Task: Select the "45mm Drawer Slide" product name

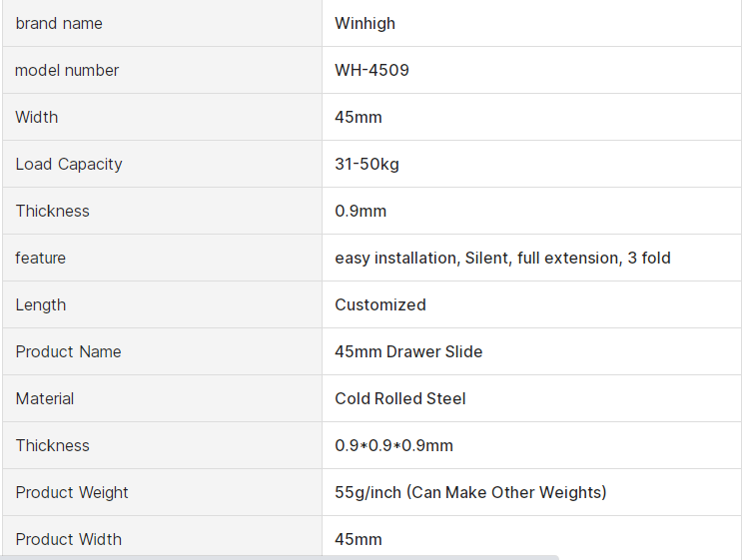Action: (408, 351)
